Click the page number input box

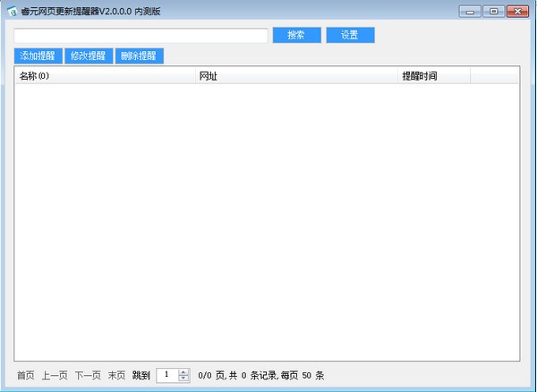pos(166,375)
